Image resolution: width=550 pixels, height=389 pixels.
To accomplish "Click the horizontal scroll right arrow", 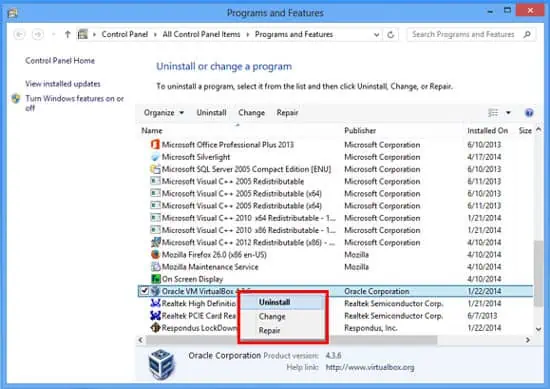I will 528,340.
